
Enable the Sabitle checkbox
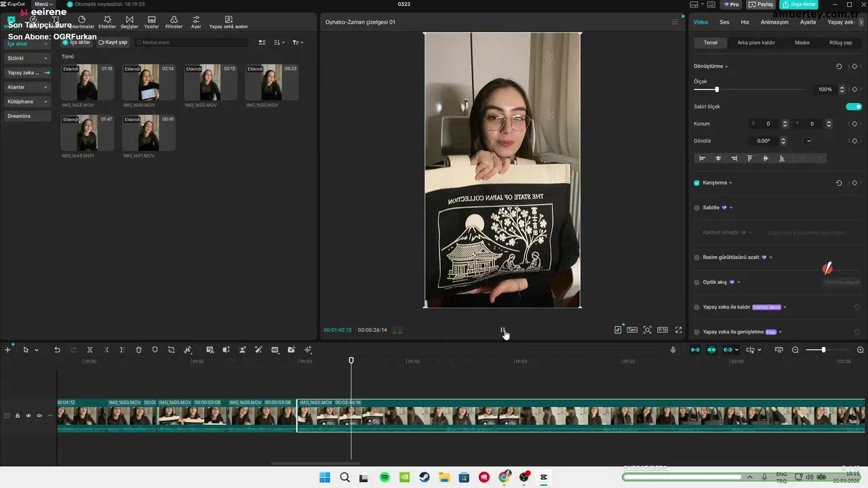coord(696,207)
